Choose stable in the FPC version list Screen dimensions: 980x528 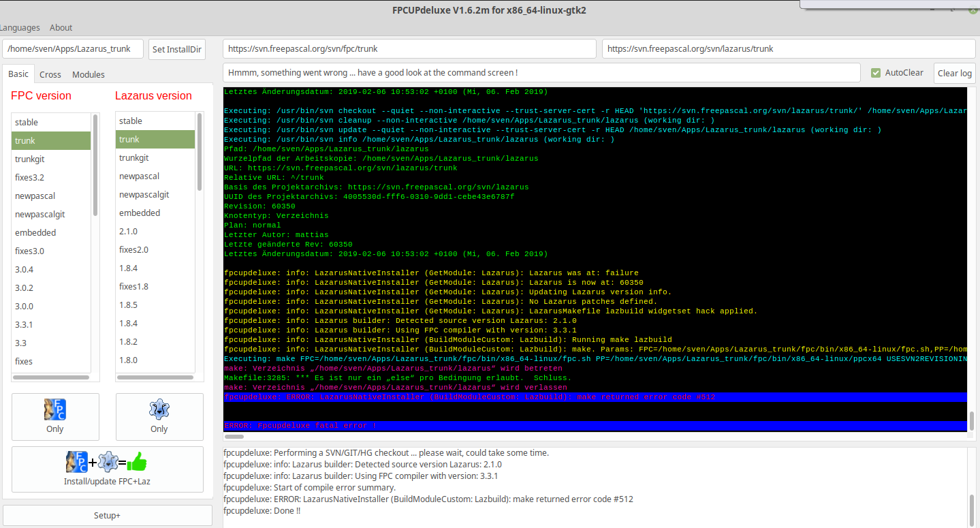coord(27,122)
